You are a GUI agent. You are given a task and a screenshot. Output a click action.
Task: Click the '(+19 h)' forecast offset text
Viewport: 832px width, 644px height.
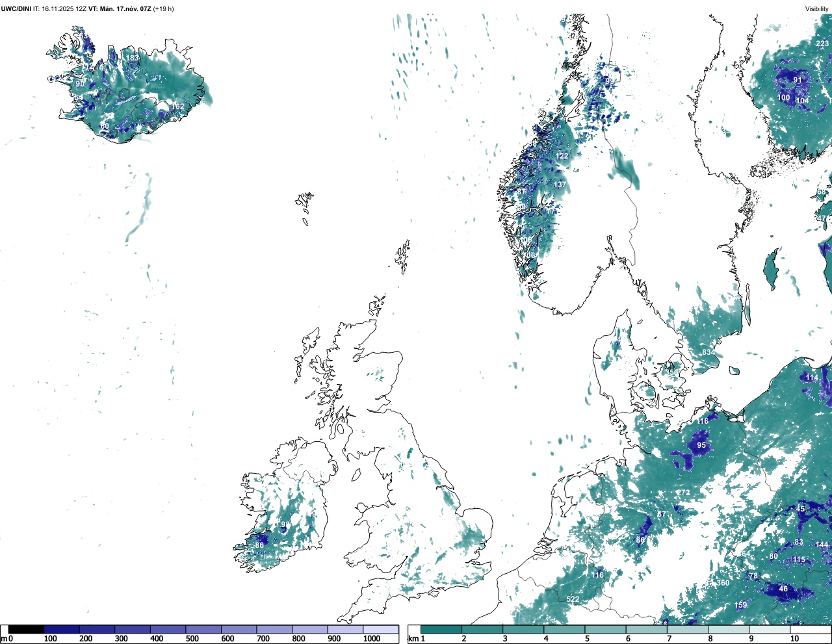point(163,8)
